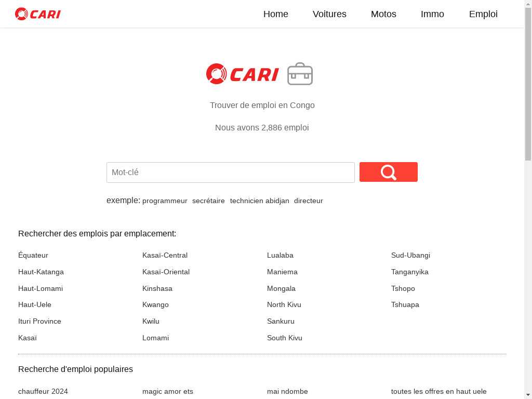The width and height of the screenshot is (532, 399).
Task: Select the Kwango location
Action: point(155,304)
